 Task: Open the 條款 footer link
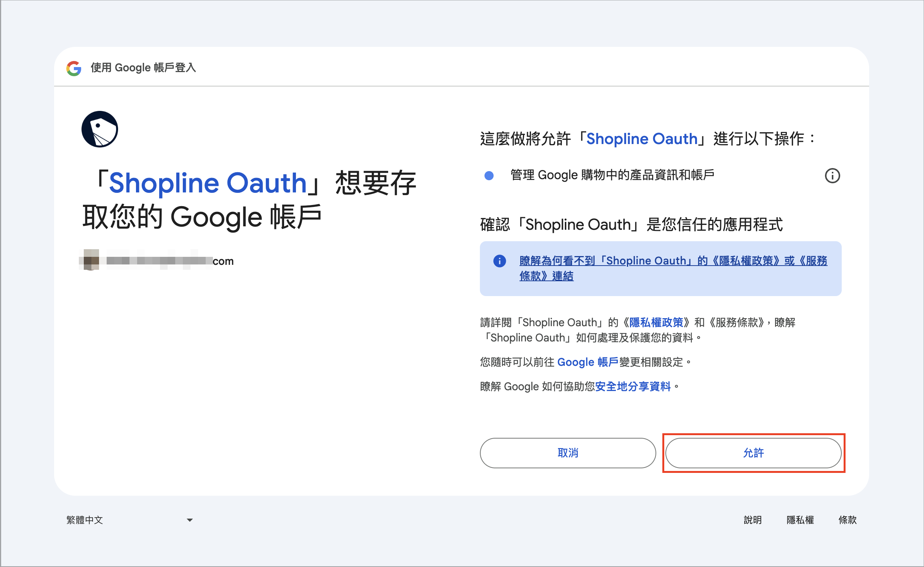pyautogui.click(x=847, y=520)
